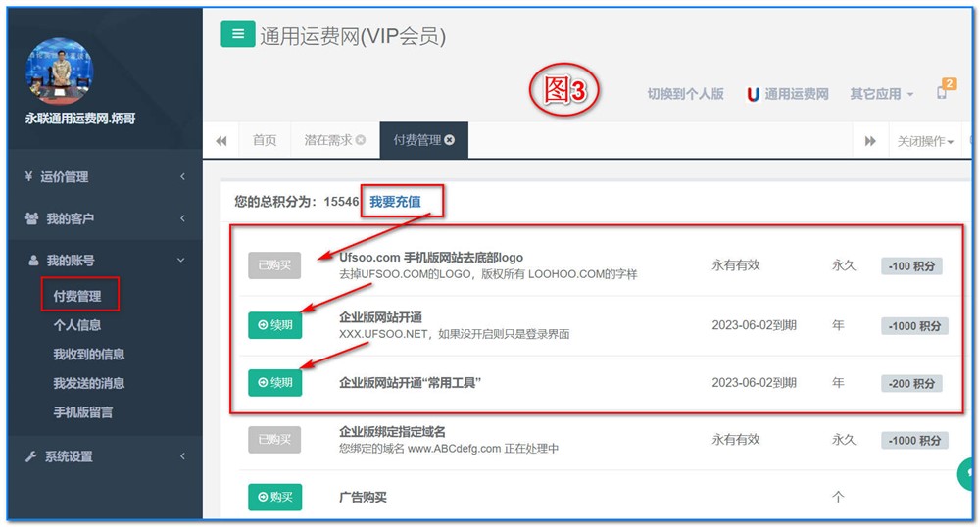Click the users icon beside 我的客户
This screenshot has width=980, height=527.
point(31,218)
